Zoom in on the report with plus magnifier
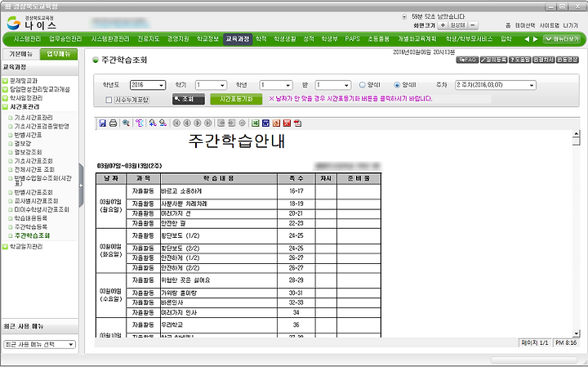Viewport: 588px width, 367px height. 152,123
